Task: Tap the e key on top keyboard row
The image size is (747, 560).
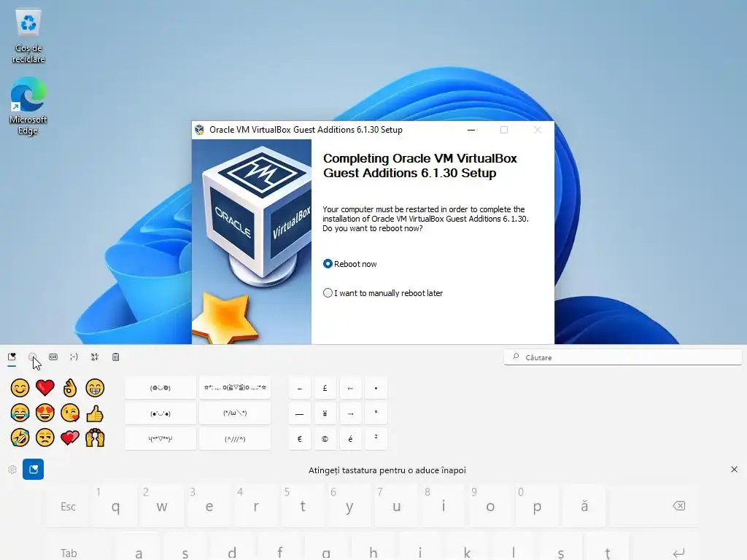Action: click(209, 506)
